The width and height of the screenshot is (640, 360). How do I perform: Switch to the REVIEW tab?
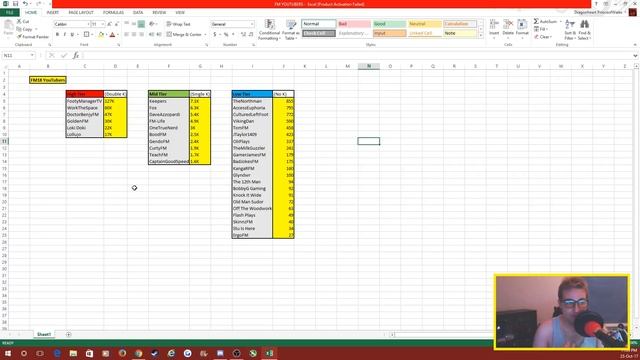[159, 13]
